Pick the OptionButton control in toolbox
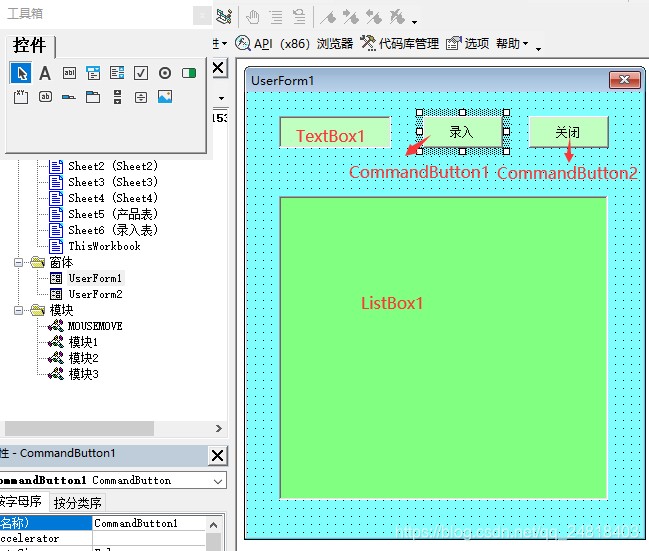 point(165,73)
